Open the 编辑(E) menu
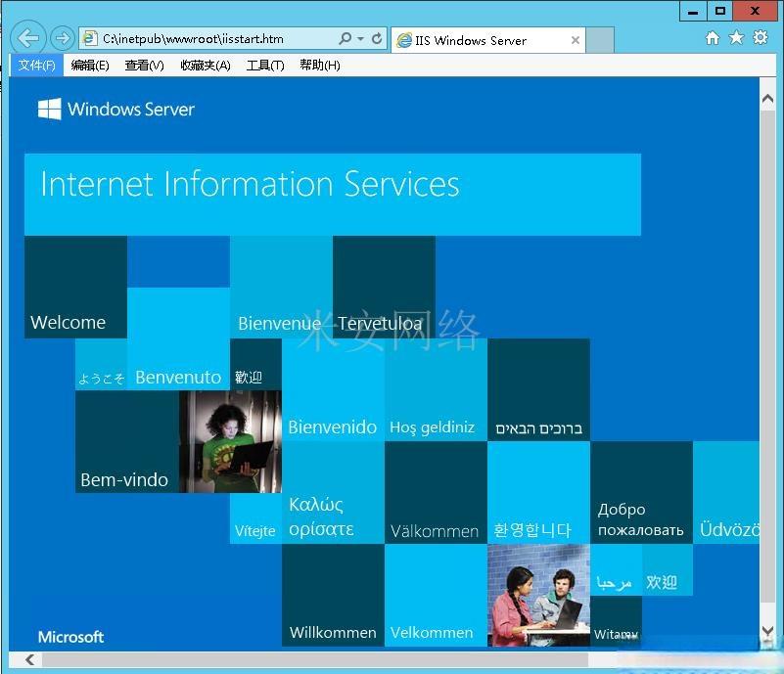This screenshot has height=674, width=784. tap(90, 66)
